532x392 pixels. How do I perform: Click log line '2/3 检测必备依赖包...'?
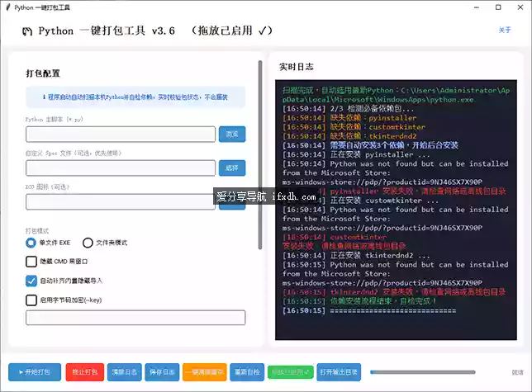[348, 109]
